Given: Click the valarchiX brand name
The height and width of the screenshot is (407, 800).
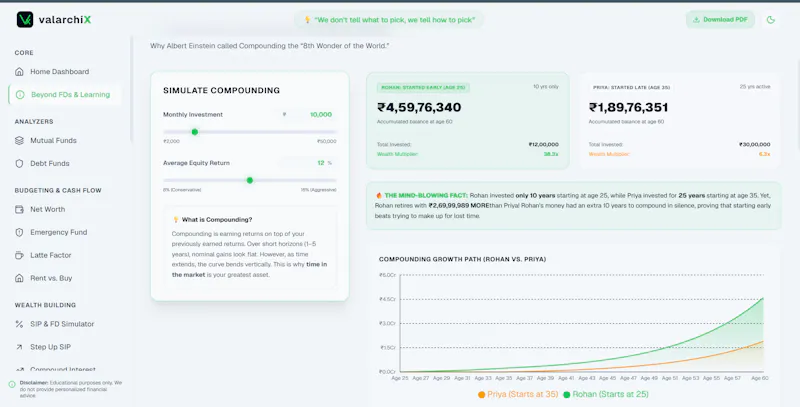Looking at the screenshot, I should point(65,20).
